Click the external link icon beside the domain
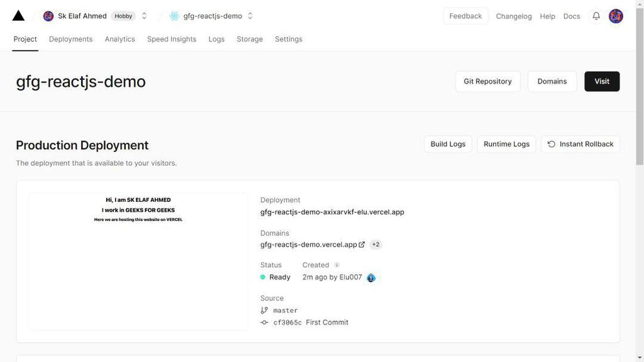 [362, 244]
